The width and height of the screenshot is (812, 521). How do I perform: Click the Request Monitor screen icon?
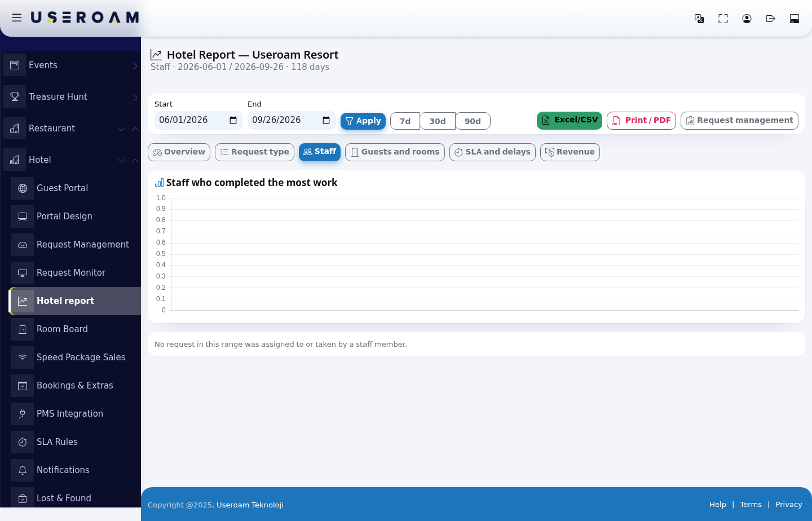pos(23,273)
